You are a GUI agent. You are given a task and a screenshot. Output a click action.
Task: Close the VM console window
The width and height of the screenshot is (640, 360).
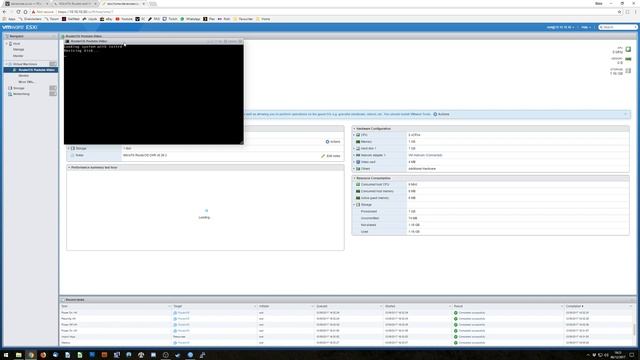click(x=240, y=41)
